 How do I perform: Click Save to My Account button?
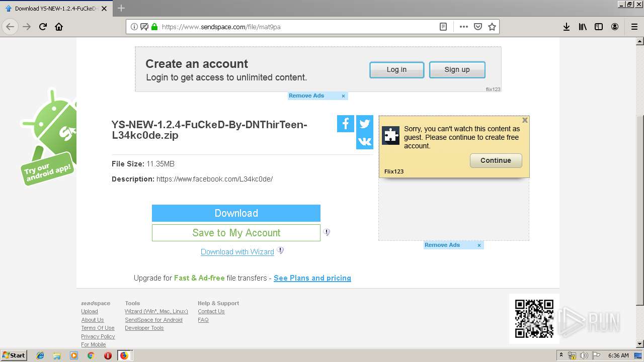pos(236,233)
